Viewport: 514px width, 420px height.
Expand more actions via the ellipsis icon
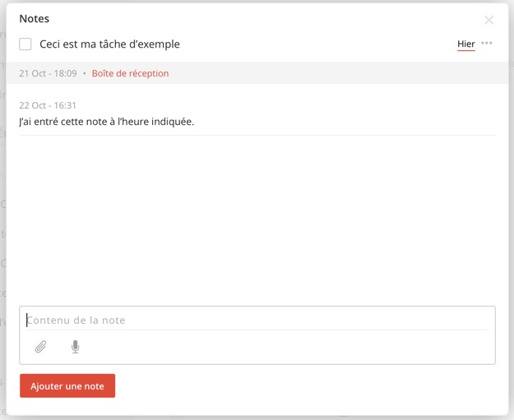click(487, 44)
